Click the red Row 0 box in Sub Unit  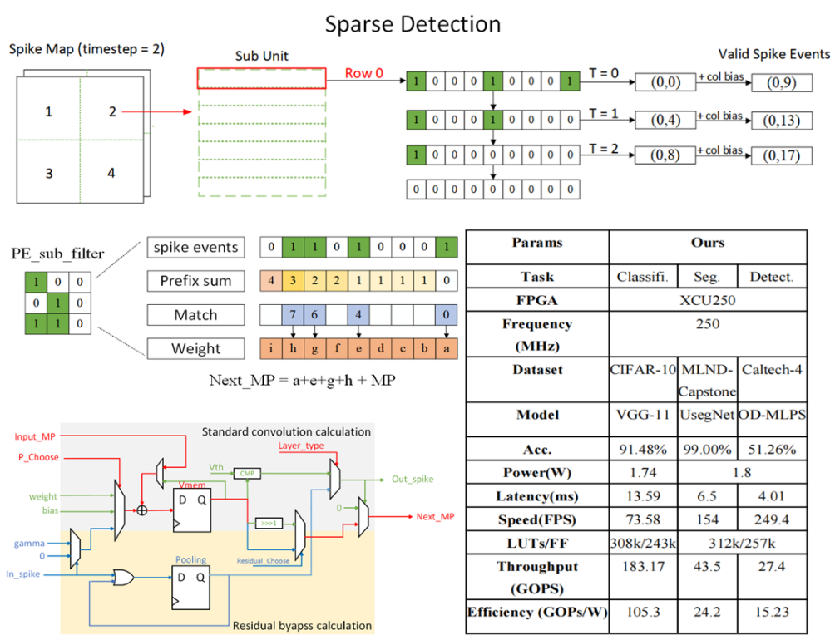pyautogui.click(x=261, y=78)
